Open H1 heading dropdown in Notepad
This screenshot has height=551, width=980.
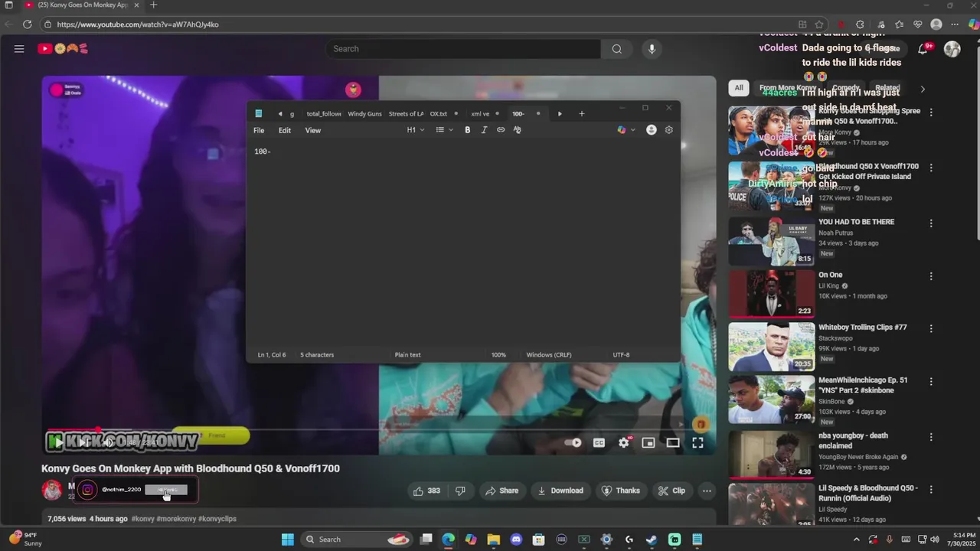[x=416, y=130]
